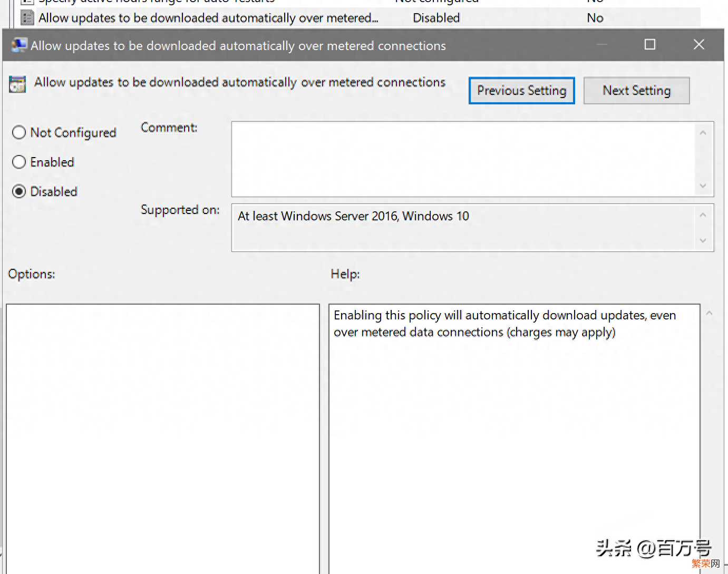Select the 'Allow updates...metered' row in background list
The height and width of the screenshot is (574, 728).
pyautogui.click(x=361, y=18)
